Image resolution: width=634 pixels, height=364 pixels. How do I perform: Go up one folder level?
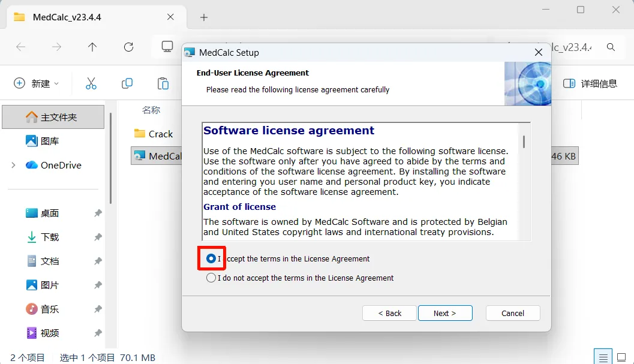[x=92, y=47]
